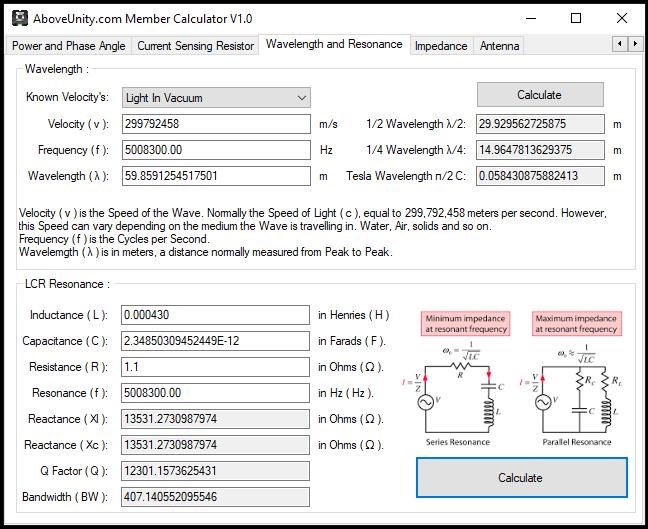Click the 'LCR Resonance :' group label

coord(67,284)
